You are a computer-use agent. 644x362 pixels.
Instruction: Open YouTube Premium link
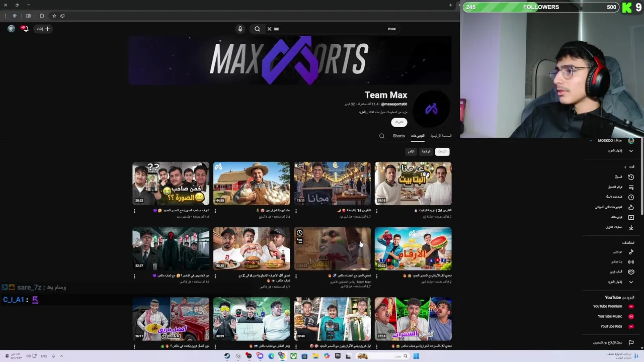pyautogui.click(x=613, y=306)
